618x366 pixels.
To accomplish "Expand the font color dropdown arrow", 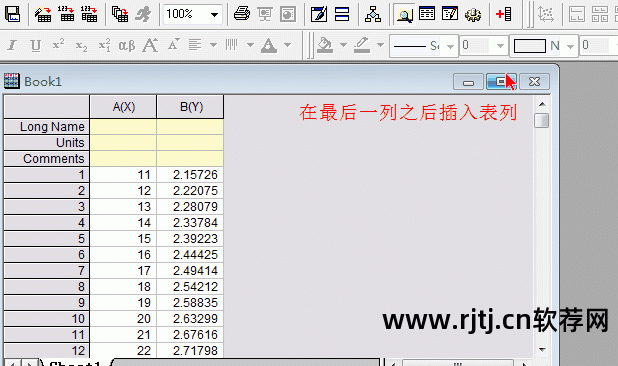I will [287, 45].
